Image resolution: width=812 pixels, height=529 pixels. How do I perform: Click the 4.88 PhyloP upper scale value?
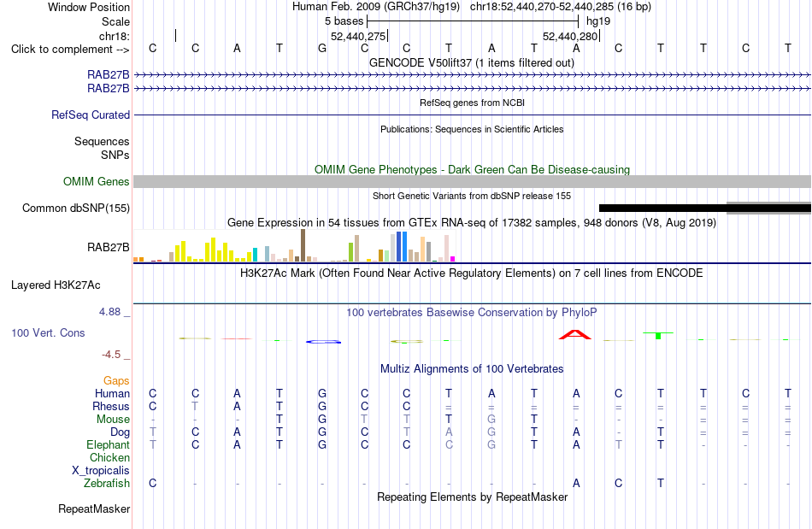coord(109,312)
